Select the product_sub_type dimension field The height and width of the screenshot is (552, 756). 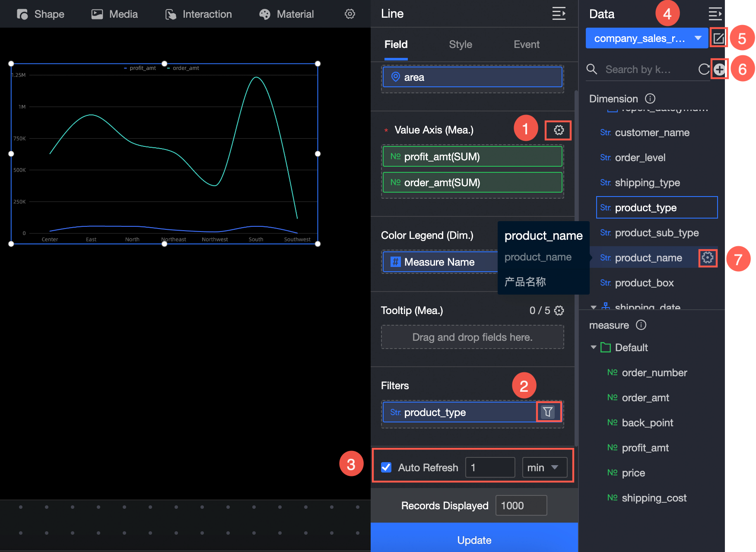click(x=657, y=233)
